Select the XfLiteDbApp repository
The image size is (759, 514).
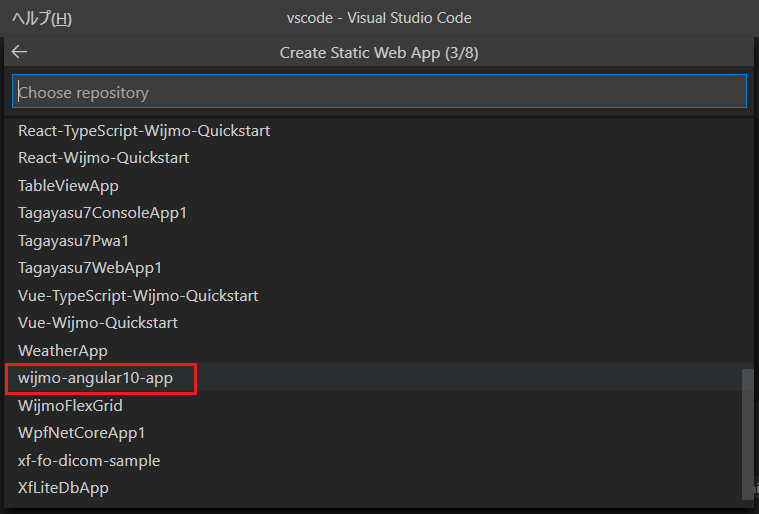point(379,487)
